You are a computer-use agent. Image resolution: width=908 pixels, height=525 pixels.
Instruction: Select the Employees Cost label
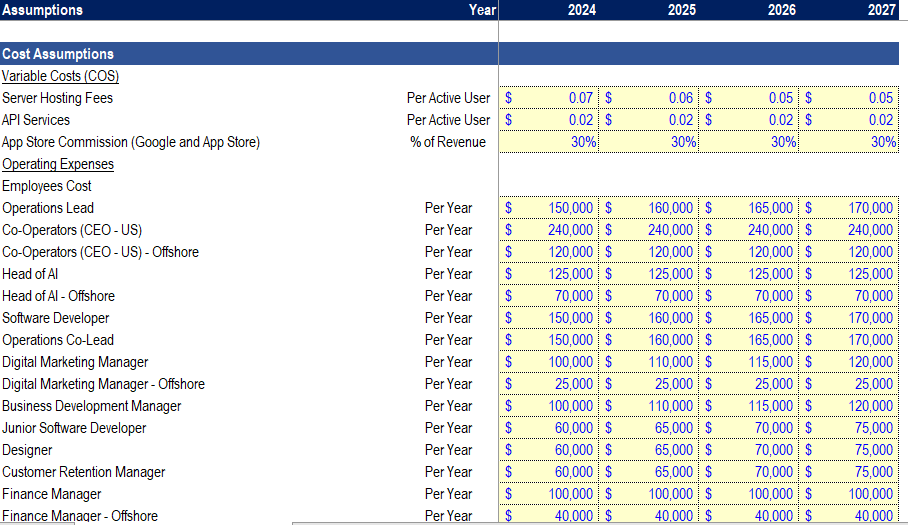point(46,186)
